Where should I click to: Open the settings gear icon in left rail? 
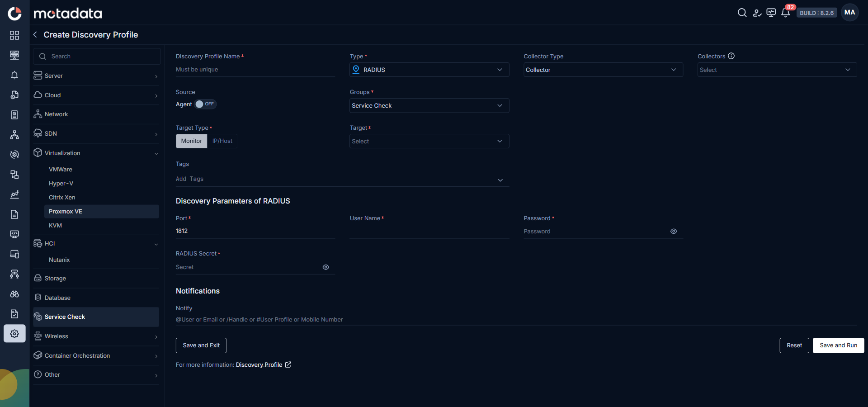(x=14, y=334)
